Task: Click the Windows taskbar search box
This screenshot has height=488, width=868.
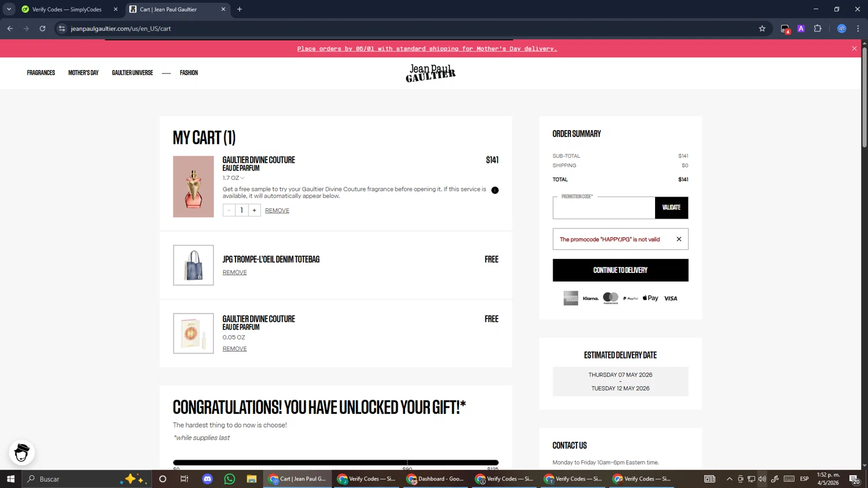Action: pos(87,479)
